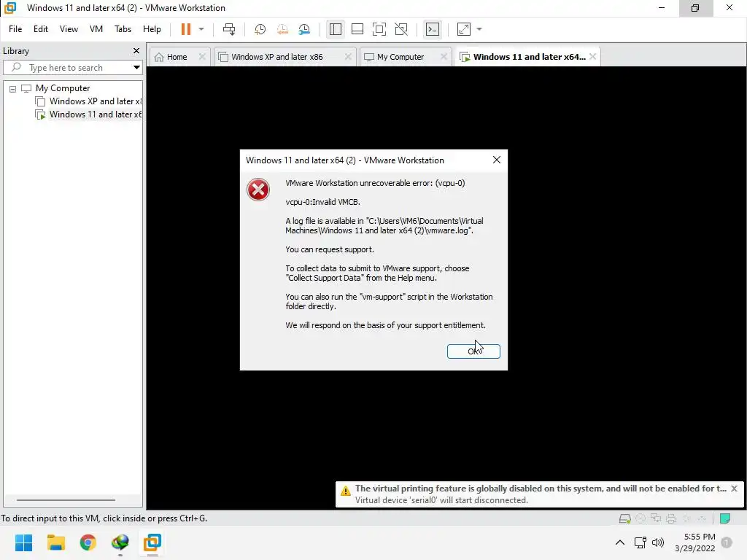
Task: Click the vmware.log file path text
Action: tap(384, 226)
